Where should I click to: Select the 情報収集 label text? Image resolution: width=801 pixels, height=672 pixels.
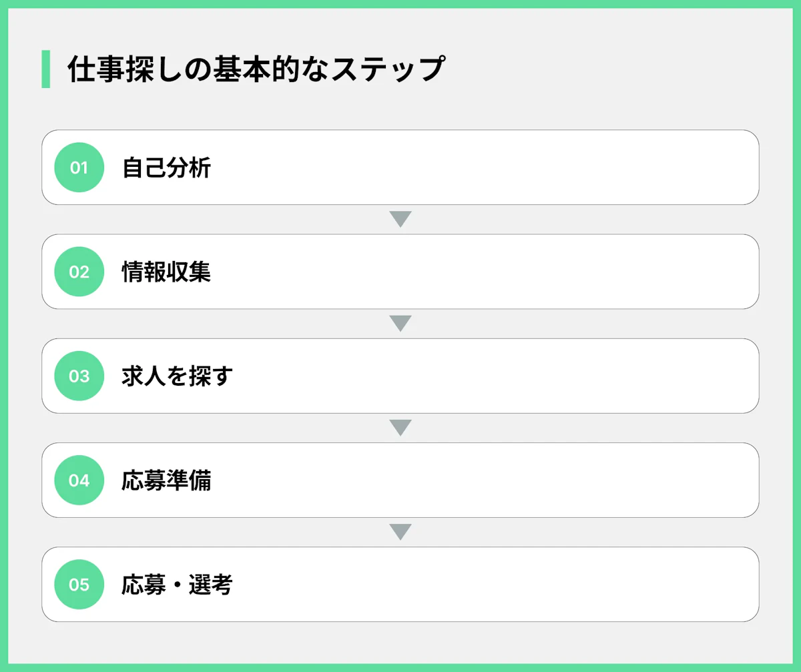166,272
